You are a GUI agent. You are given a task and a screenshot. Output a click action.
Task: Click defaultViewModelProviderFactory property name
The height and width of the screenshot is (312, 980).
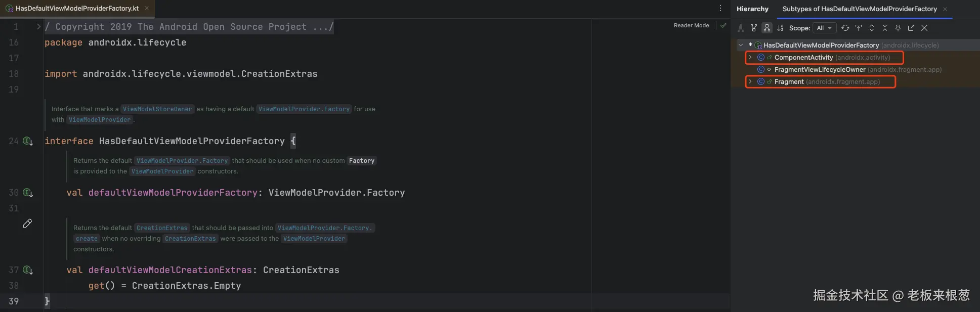point(173,193)
